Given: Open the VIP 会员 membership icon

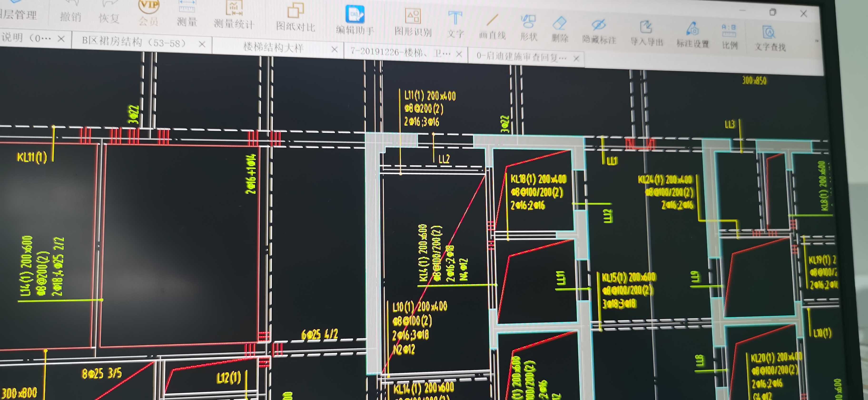Looking at the screenshot, I should pos(149,14).
